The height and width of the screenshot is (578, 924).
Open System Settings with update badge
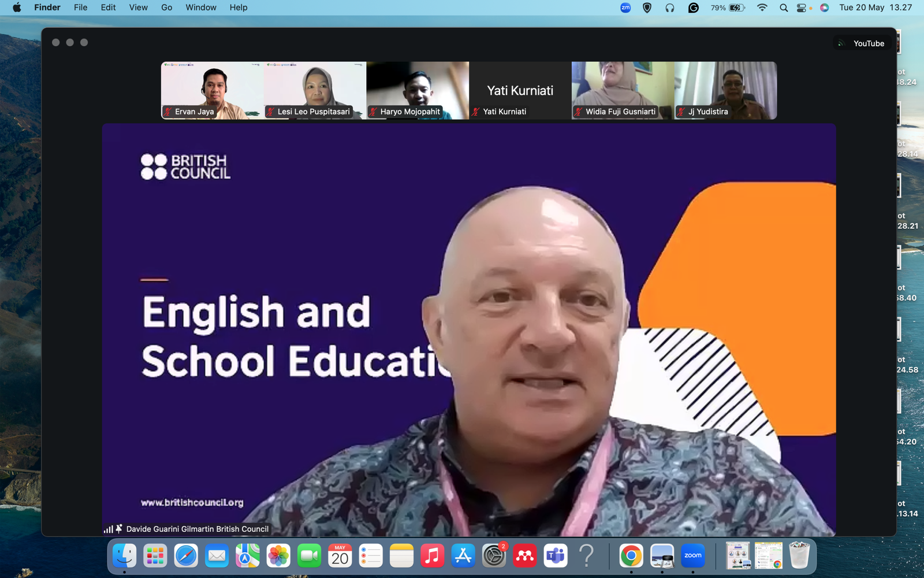click(x=494, y=556)
